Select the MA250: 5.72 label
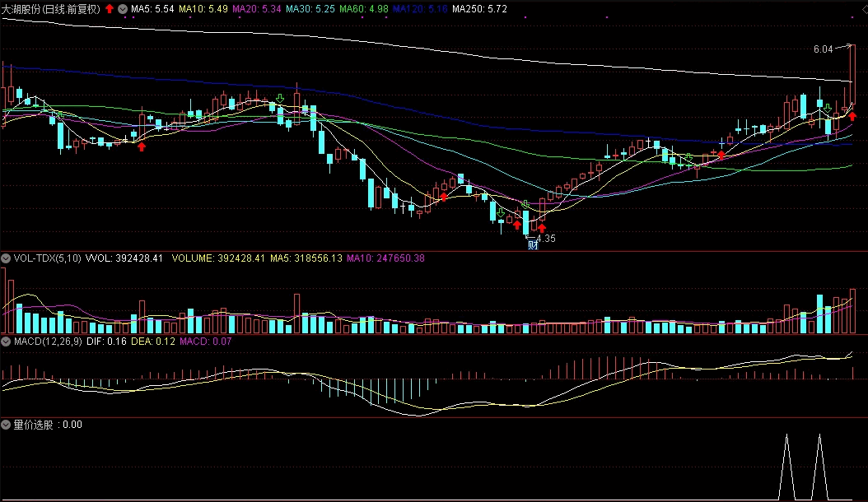868x502 pixels. pyautogui.click(x=479, y=9)
